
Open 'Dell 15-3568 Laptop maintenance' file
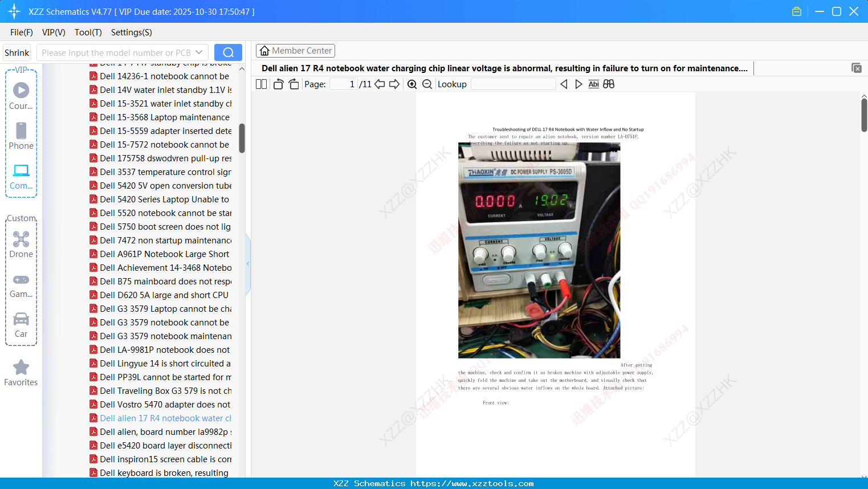[160, 117]
